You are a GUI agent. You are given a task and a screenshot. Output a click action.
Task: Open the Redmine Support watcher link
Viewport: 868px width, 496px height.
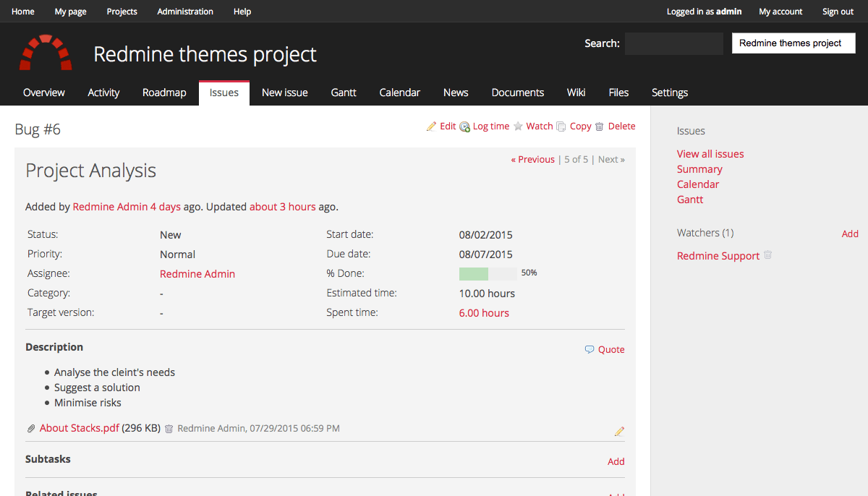click(x=718, y=256)
